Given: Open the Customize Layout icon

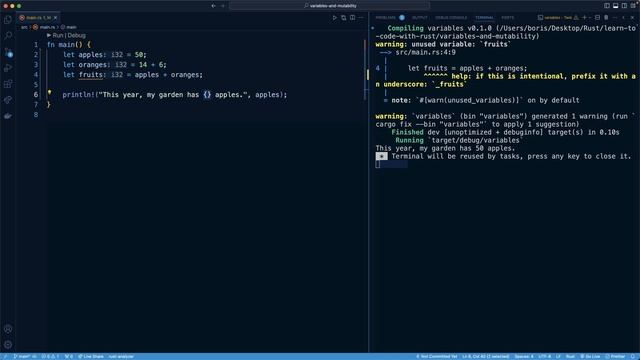Looking at the screenshot, I should (x=633, y=6).
